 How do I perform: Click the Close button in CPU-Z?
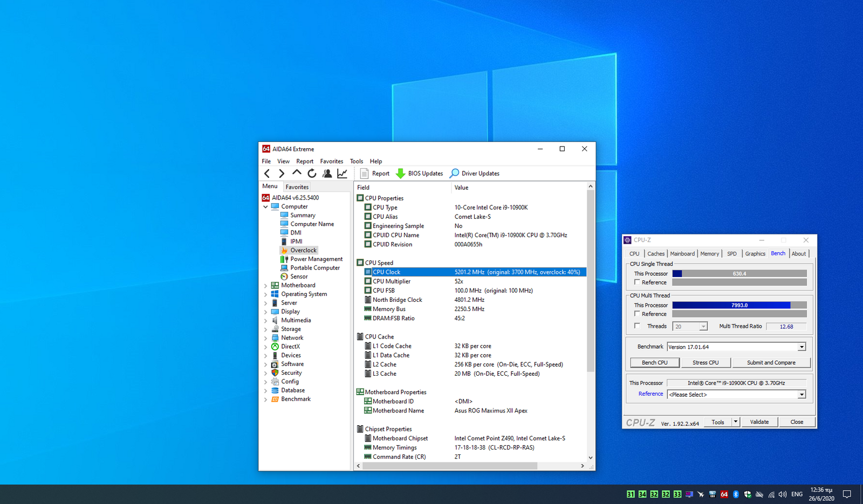(797, 422)
